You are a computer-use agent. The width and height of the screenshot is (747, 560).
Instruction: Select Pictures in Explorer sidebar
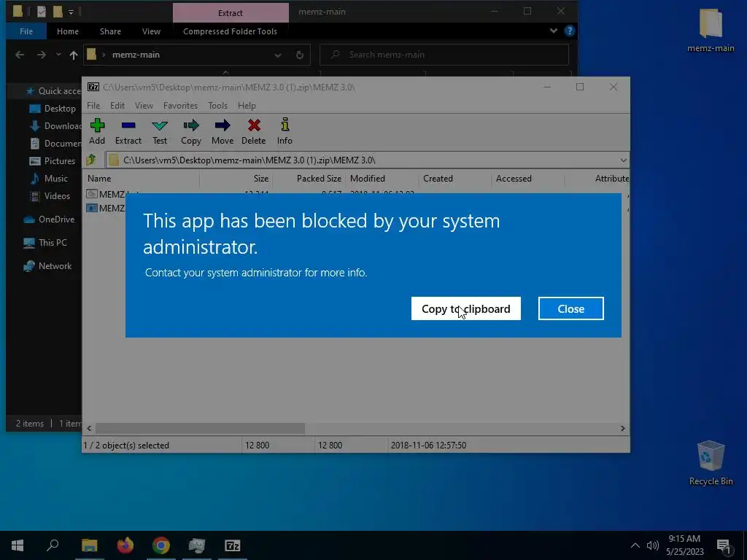pyautogui.click(x=53, y=161)
